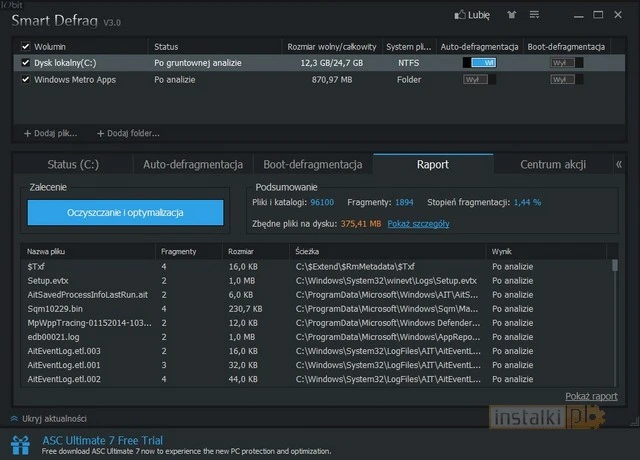Open the Boot-defragmentacja tab
This screenshot has width=640, height=460.
tap(313, 164)
